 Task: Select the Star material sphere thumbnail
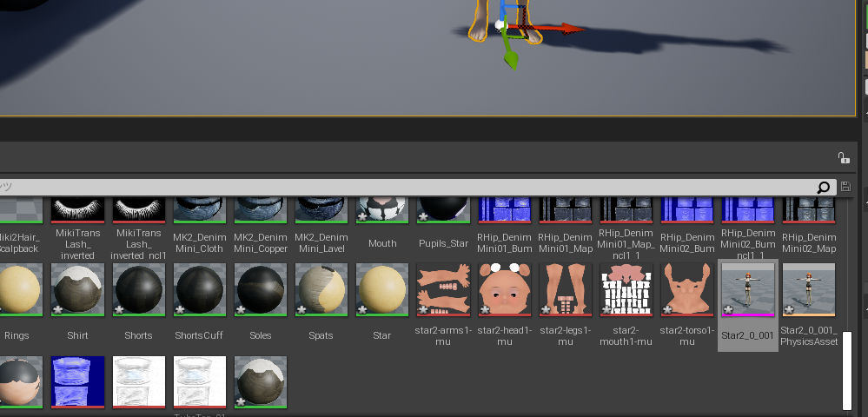382,289
